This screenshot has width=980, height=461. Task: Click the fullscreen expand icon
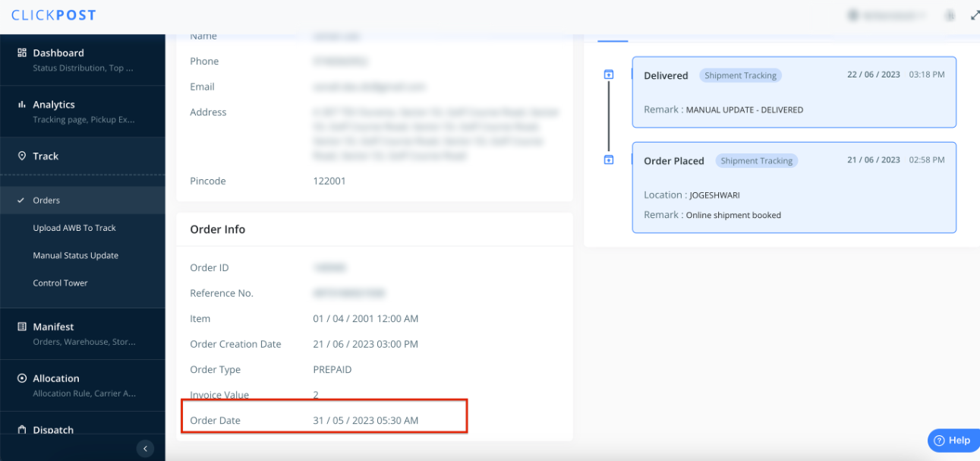[975, 15]
